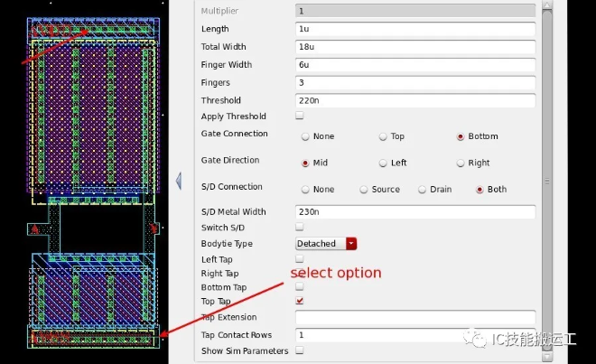Choose Right for Gate Direction

click(461, 163)
